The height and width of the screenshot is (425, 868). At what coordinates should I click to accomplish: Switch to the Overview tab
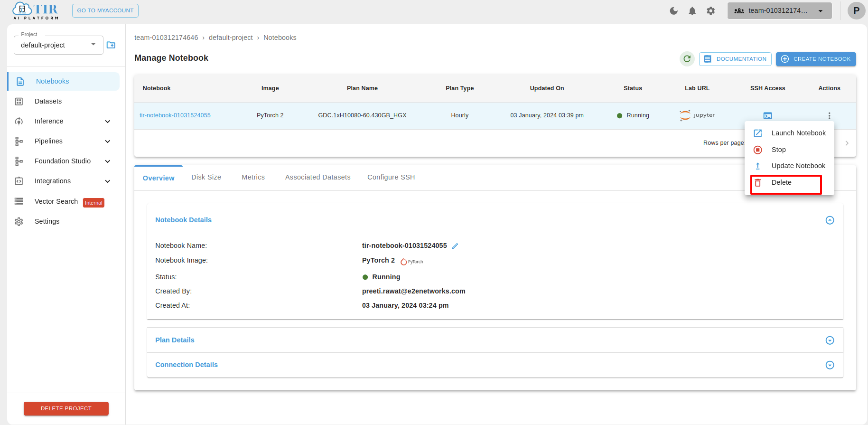click(159, 178)
